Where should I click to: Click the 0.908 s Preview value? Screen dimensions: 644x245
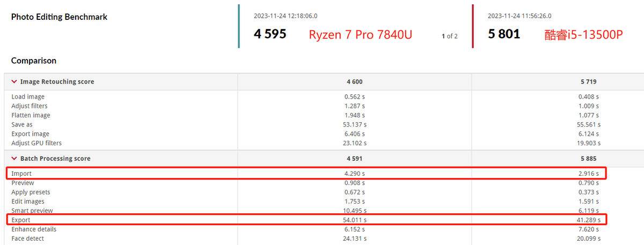coord(355,183)
